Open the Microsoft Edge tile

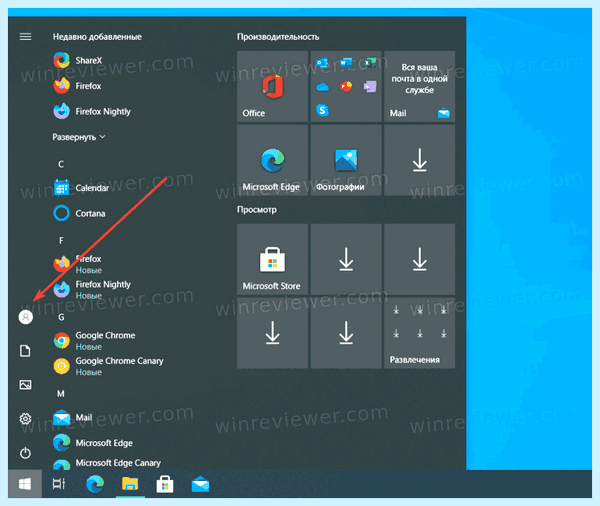click(x=272, y=160)
